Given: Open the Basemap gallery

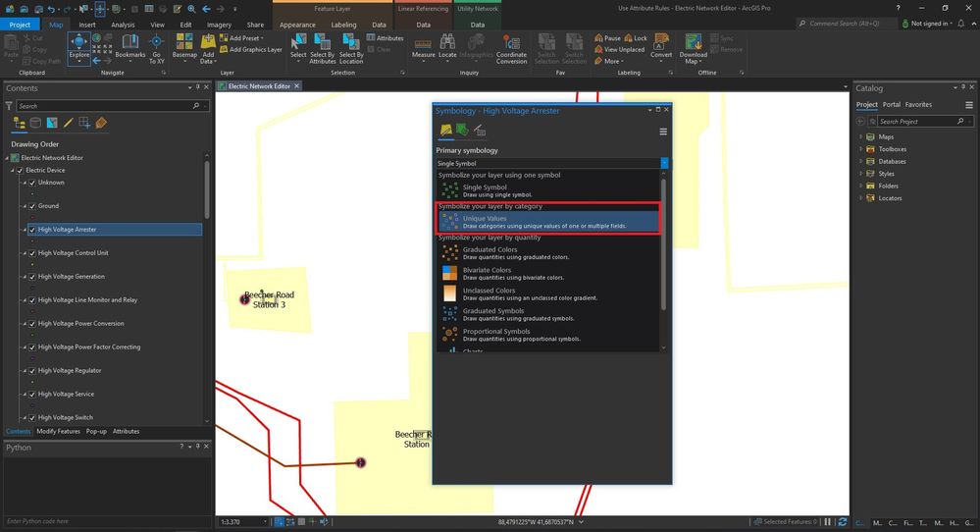Looking at the screenshot, I should tap(184, 47).
